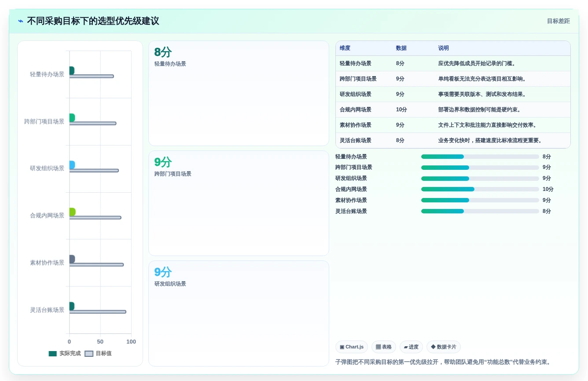Click the 素材协作场景 gray actual bar
The height and width of the screenshot is (381, 588).
72,259
